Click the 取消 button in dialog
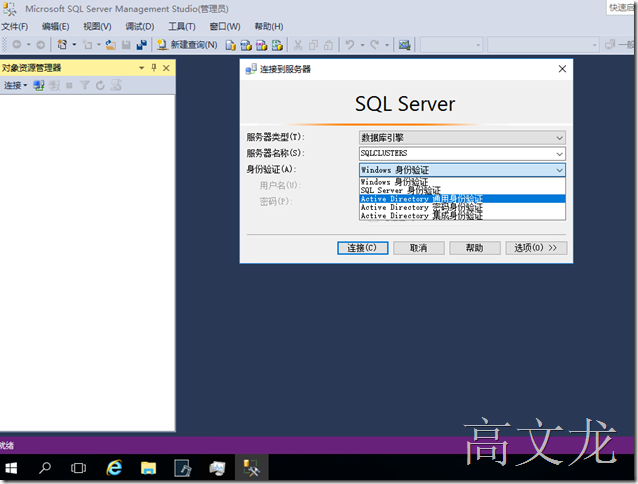This screenshot has height=484, width=638. point(419,248)
